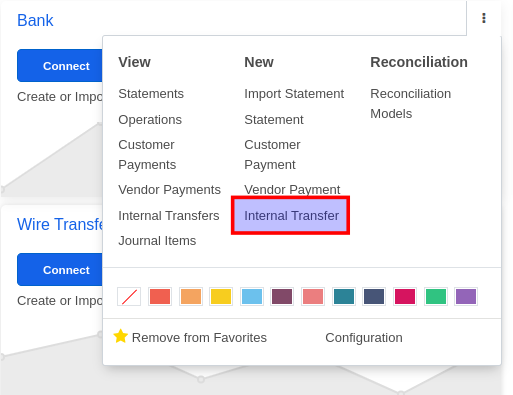The image size is (513, 395).
Task: Select the no-color slashed swatch
Action: 129,296
